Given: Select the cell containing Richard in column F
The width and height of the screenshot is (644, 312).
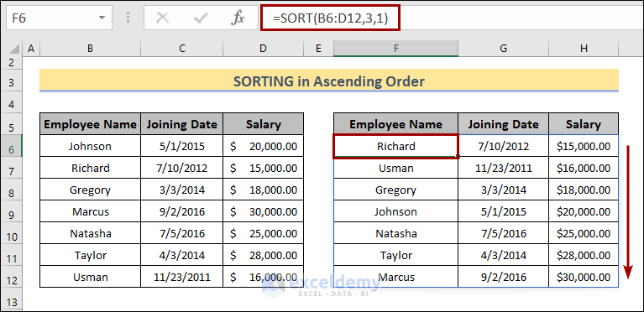Looking at the screenshot, I should click(x=396, y=146).
